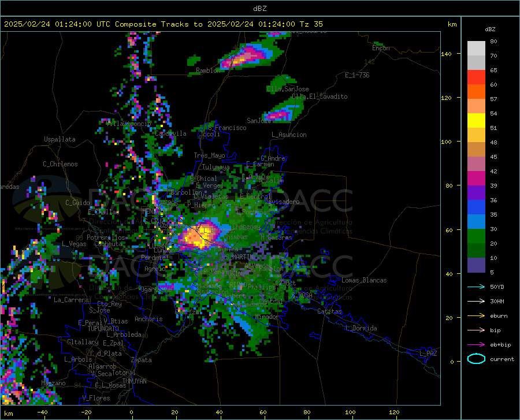Click the Clla.El_Cavadito place label
The height and width of the screenshot is (420, 520).
320,96
